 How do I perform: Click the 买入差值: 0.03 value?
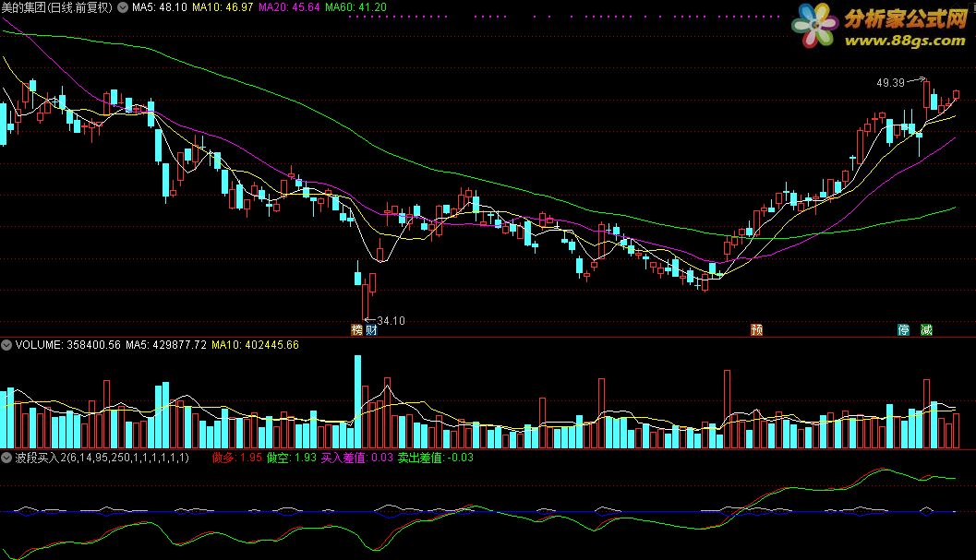tap(357, 458)
